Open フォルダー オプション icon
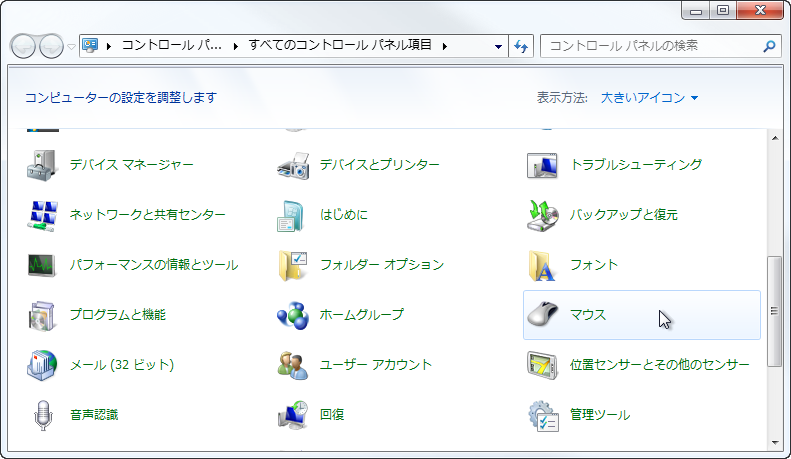791x459 pixels. click(x=293, y=265)
